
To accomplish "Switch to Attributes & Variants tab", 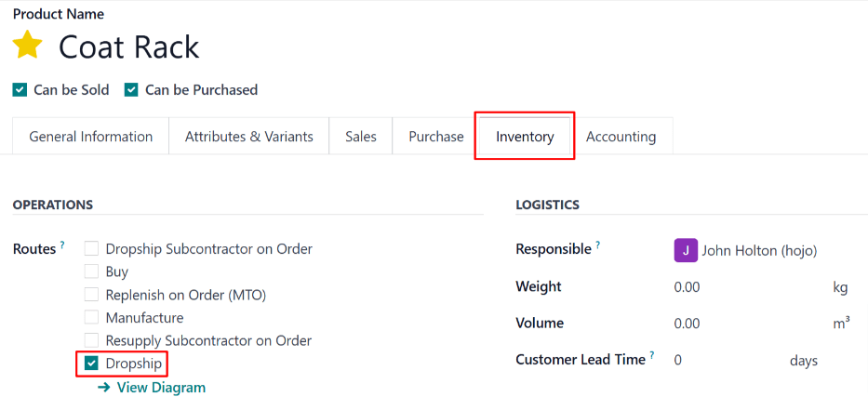I will point(248,137).
